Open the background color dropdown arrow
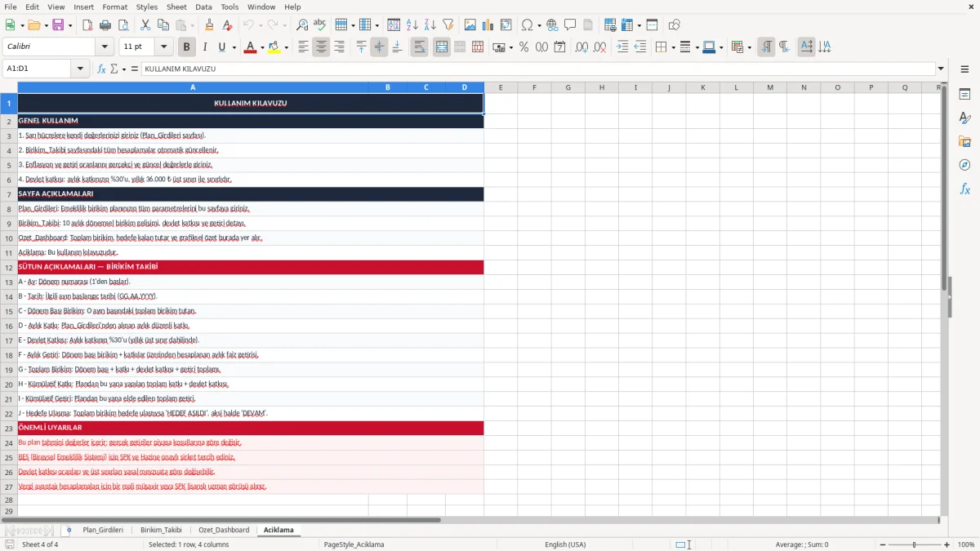Screen dimensions: 980x551 287,47
